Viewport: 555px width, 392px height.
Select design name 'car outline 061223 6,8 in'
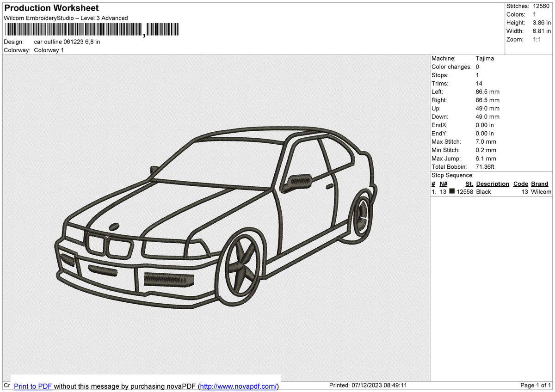[67, 42]
